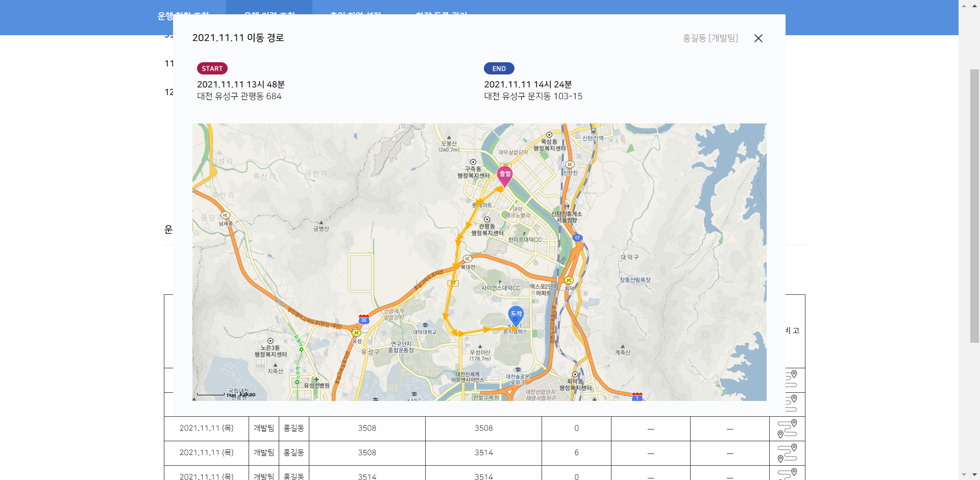Click the 유성 JC junction icon
980x480 pixels.
click(x=356, y=333)
